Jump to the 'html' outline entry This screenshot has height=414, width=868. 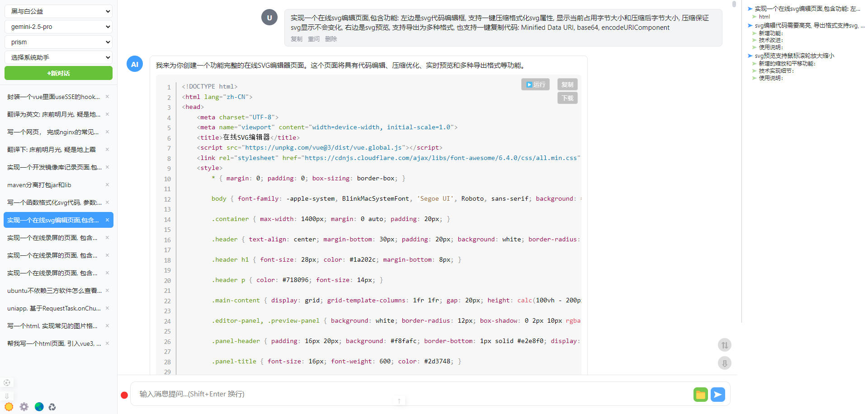[764, 17]
